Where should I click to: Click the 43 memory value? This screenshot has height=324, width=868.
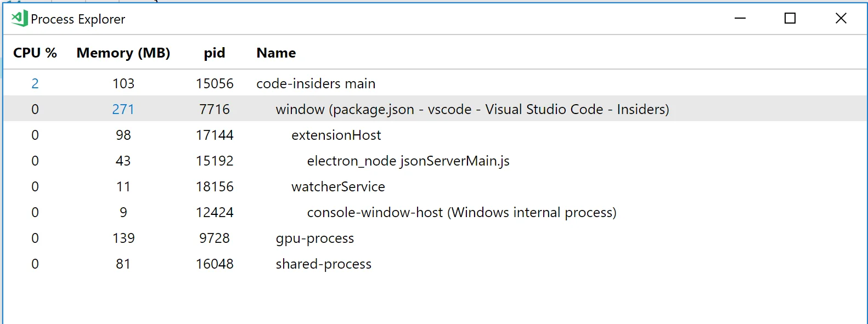point(123,161)
